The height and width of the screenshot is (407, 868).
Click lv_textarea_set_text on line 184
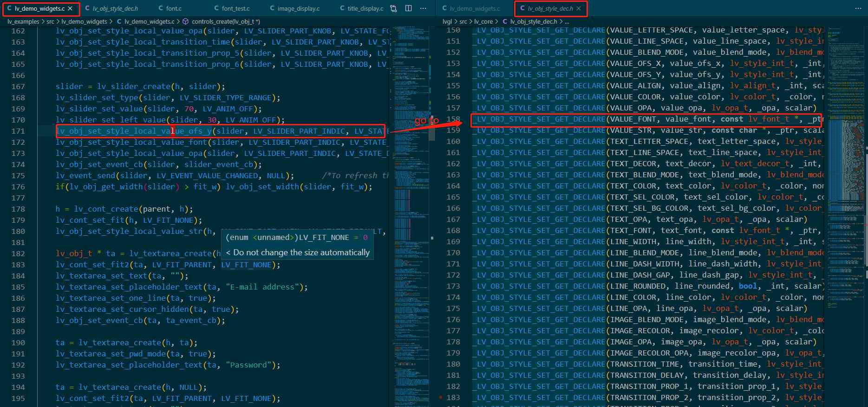[x=102, y=276]
